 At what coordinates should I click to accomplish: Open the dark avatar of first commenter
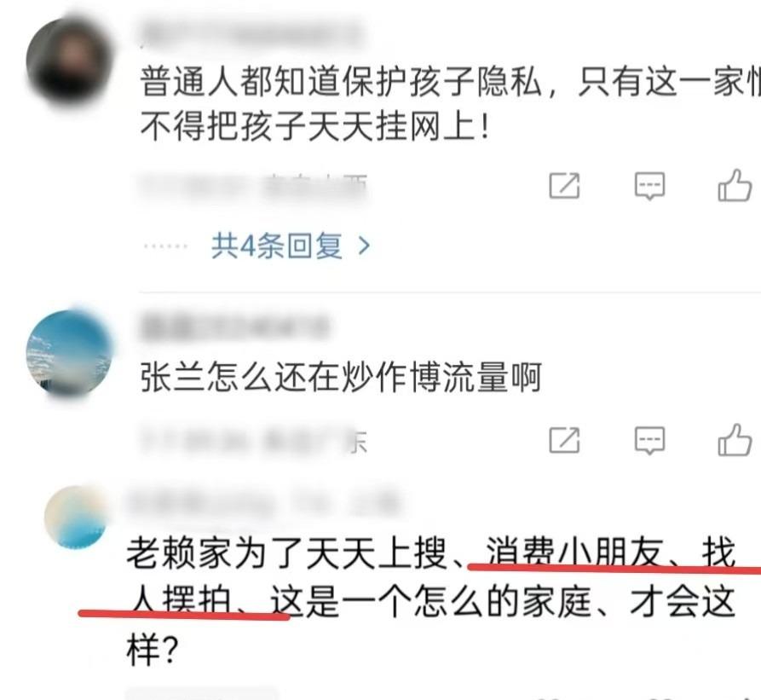[x=69, y=61]
